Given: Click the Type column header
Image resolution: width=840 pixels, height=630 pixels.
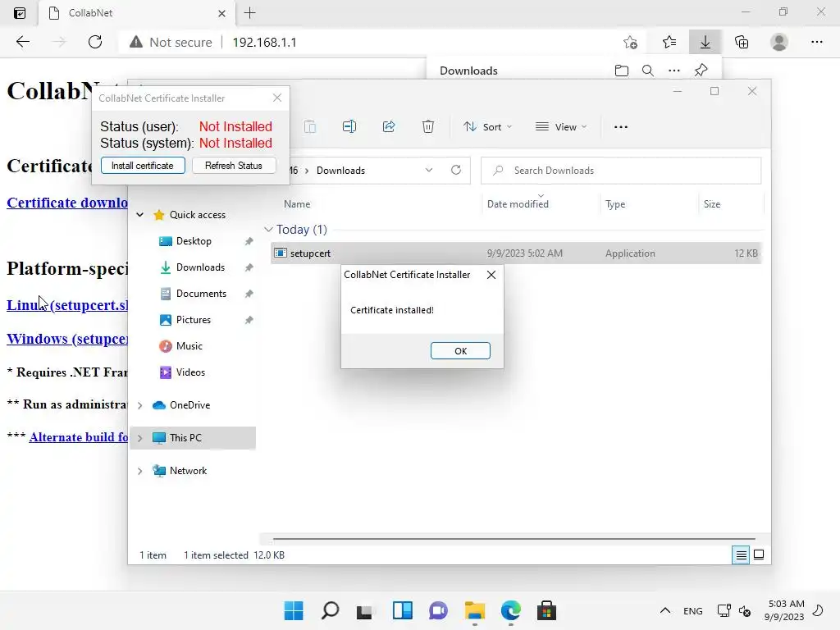Looking at the screenshot, I should (615, 204).
